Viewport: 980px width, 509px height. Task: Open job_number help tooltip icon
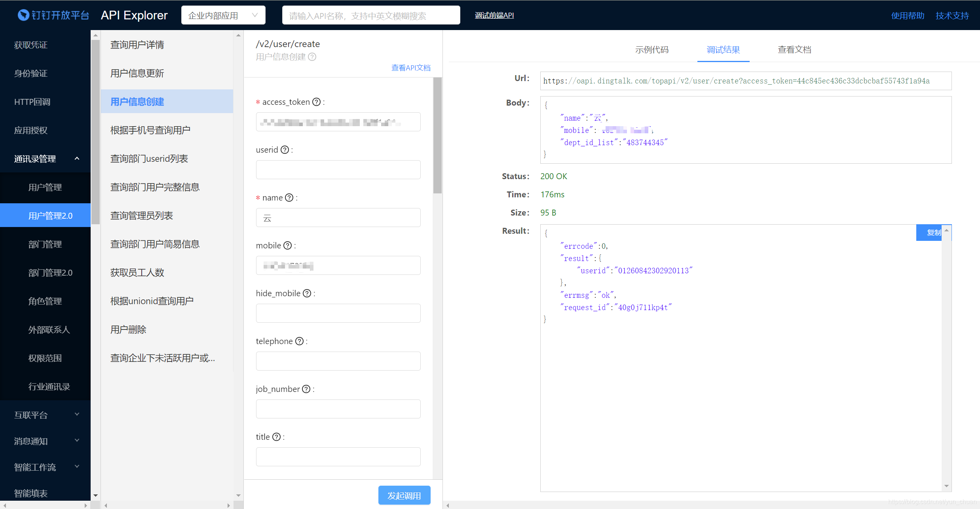tap(306, 389)
